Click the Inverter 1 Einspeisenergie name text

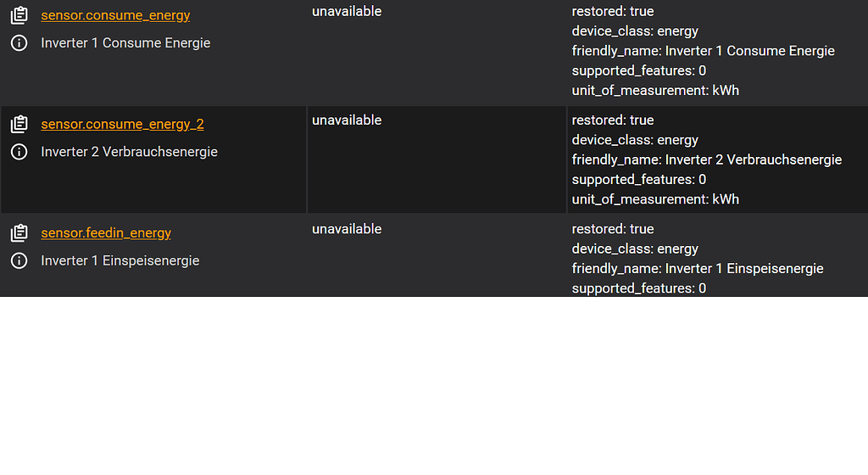120,260
